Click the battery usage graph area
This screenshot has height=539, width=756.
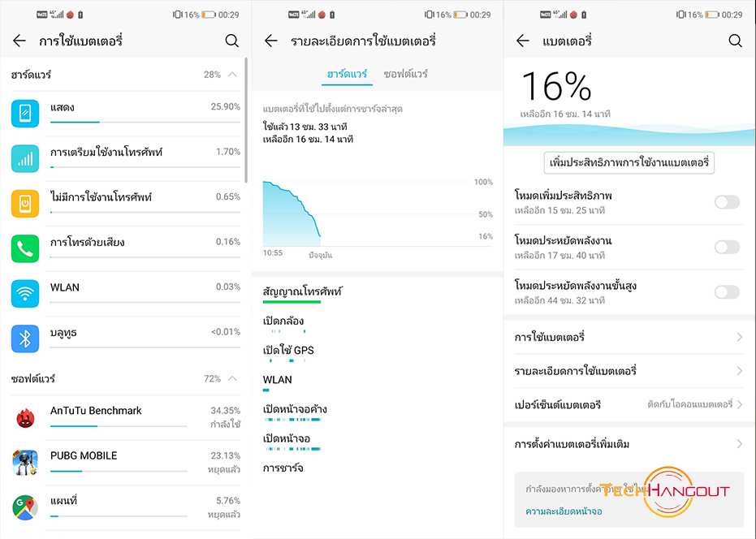point(378,214)
